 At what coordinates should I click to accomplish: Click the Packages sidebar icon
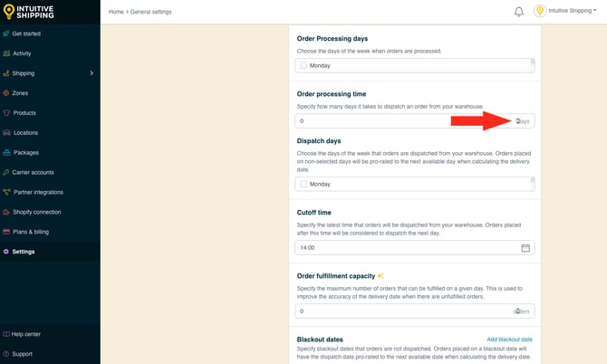tap(6, 152)
